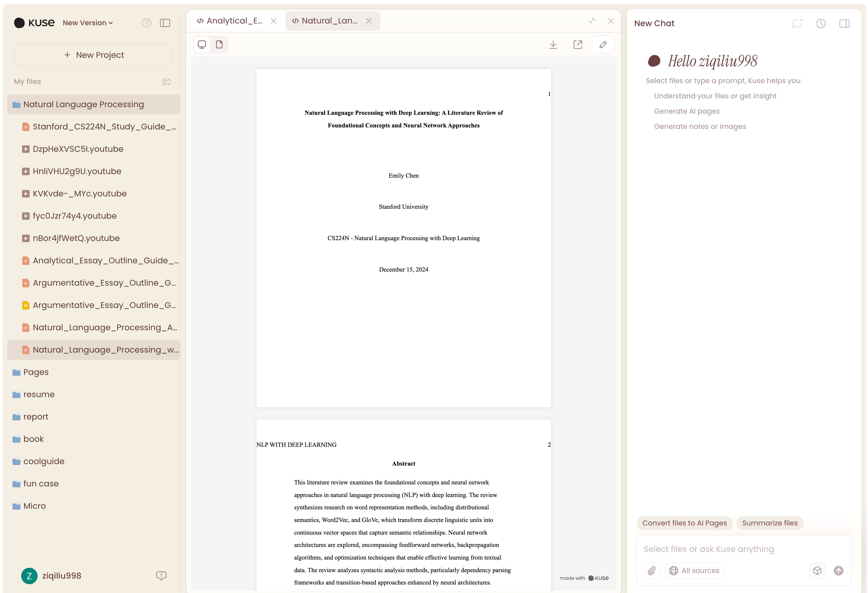This screenshot has width=868, height=593.
Task: Click 'Generate notes or images' text
Action: pos(700,127)
